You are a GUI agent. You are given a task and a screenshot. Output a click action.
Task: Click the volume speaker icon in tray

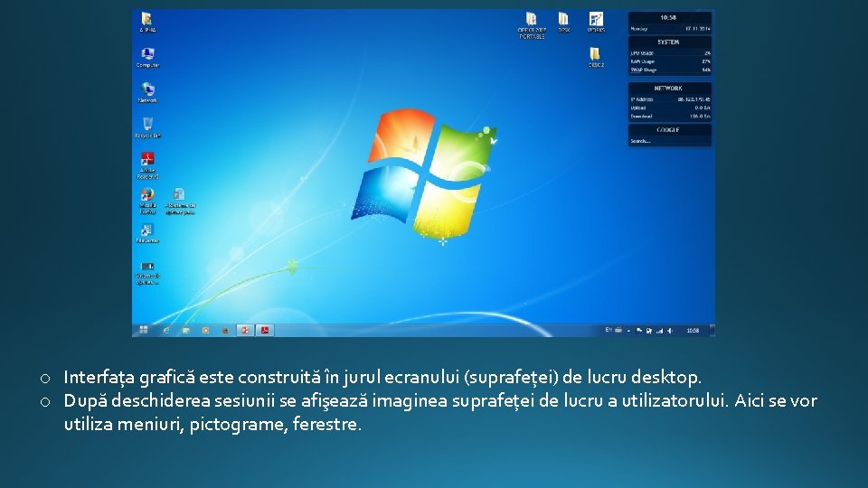[669, 331]
